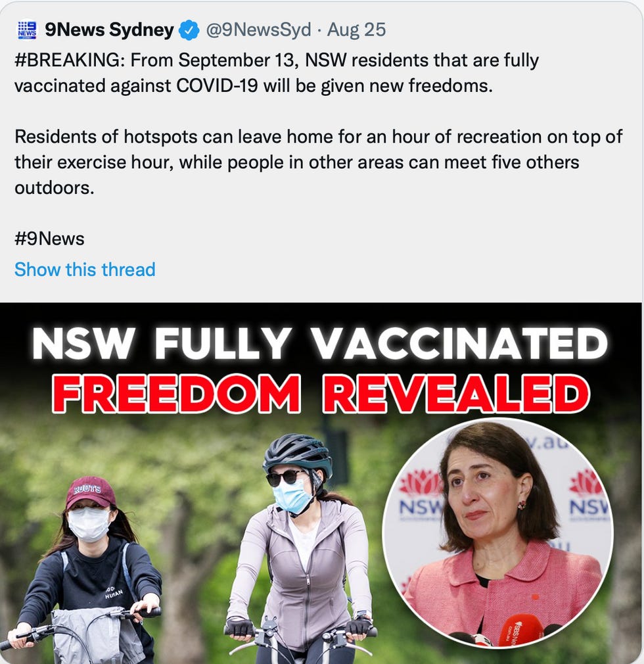Click the tweet sentence mentioning September 13
This screenshot has width=644, height=664.
pos(277,73)
